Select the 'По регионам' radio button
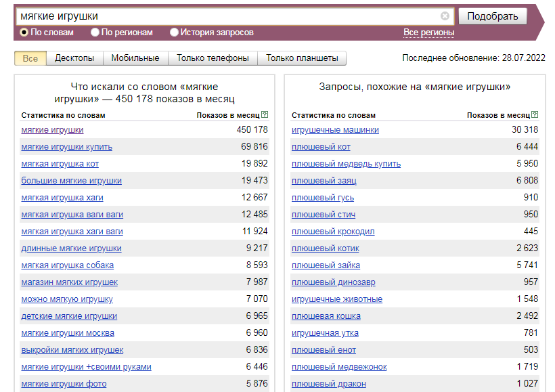The width and height of the screenshot is (555, 392). click(x=95, y=32)
